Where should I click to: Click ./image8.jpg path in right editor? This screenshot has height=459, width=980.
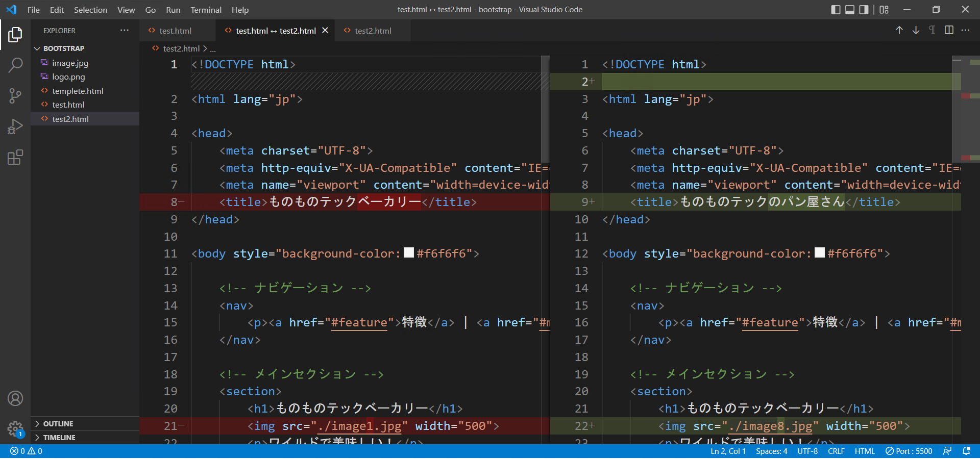770,426
